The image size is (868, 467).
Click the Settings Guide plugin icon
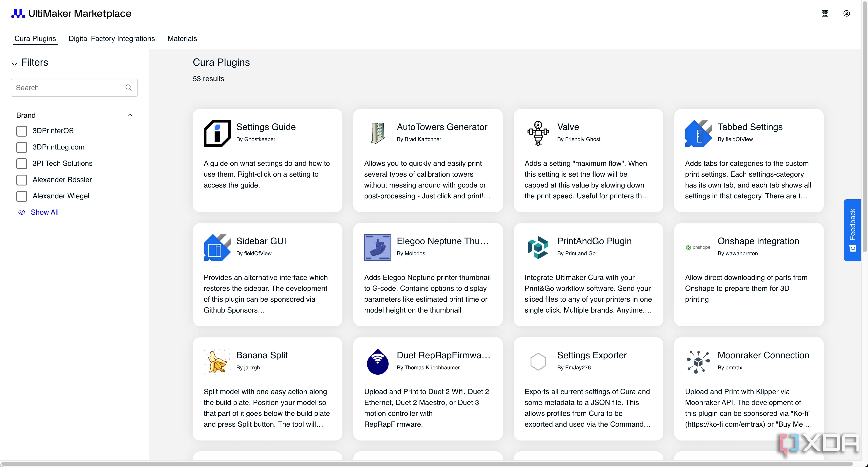pyautogui.click(x=217, y=133)
